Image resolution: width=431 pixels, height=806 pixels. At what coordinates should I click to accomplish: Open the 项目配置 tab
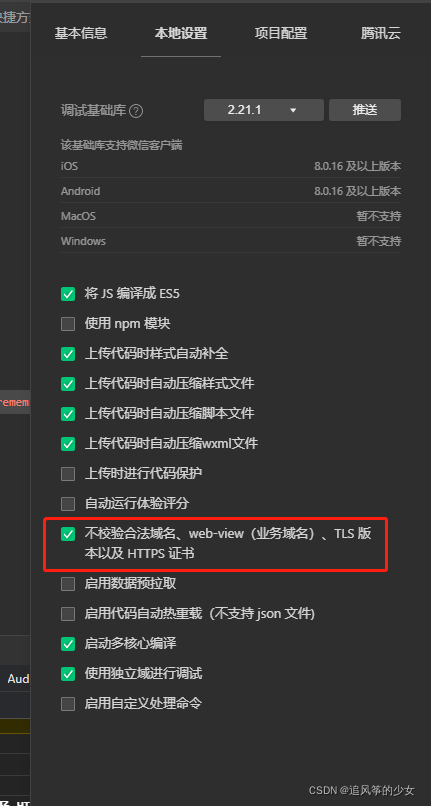pyautogui.click(x=281, y=34)
